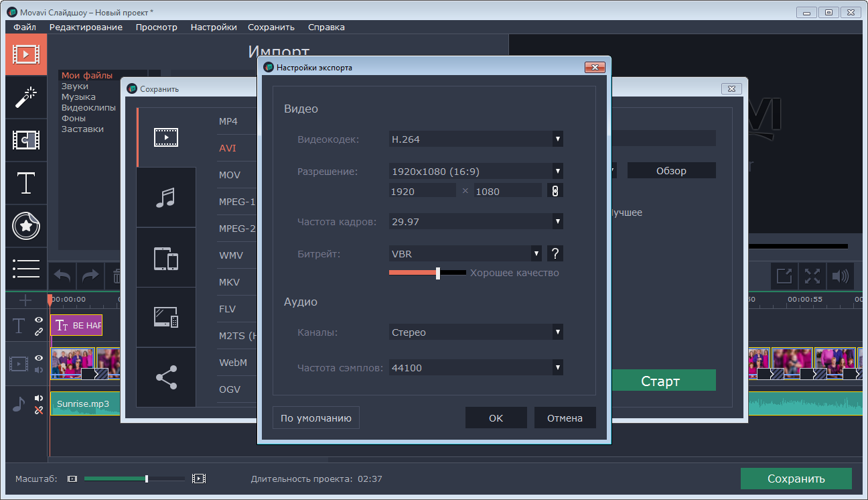Choose the share upload export tab
The height and width of the screenshot is (500, 868).
pos(166,377)
